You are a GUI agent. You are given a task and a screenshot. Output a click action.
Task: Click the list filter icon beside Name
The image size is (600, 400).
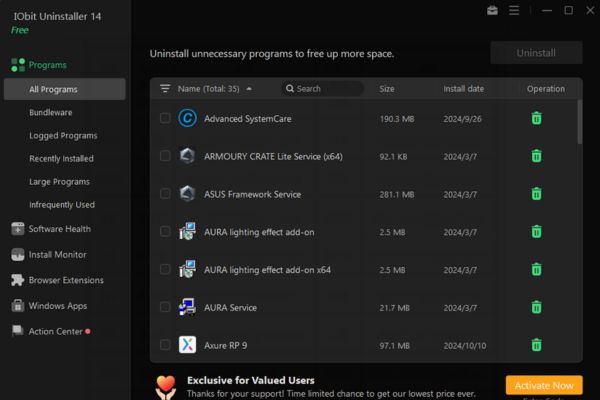[x=165, y=89]
